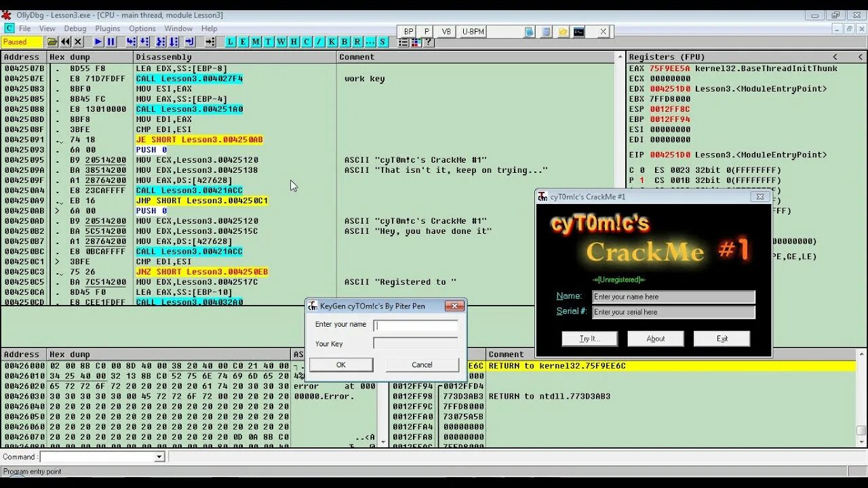Click OK in the KeyGen dialog
The width and height of the screenshot is (868, 488).
coord(341,365)
